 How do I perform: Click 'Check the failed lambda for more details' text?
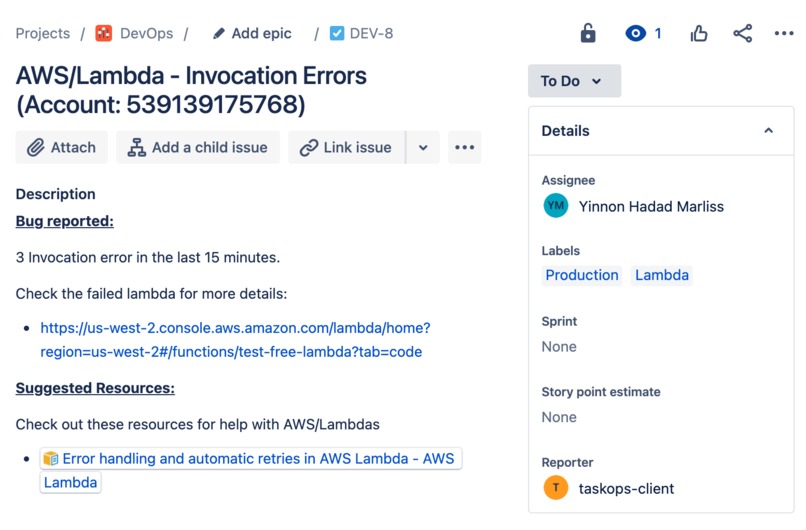coord(151,294)
